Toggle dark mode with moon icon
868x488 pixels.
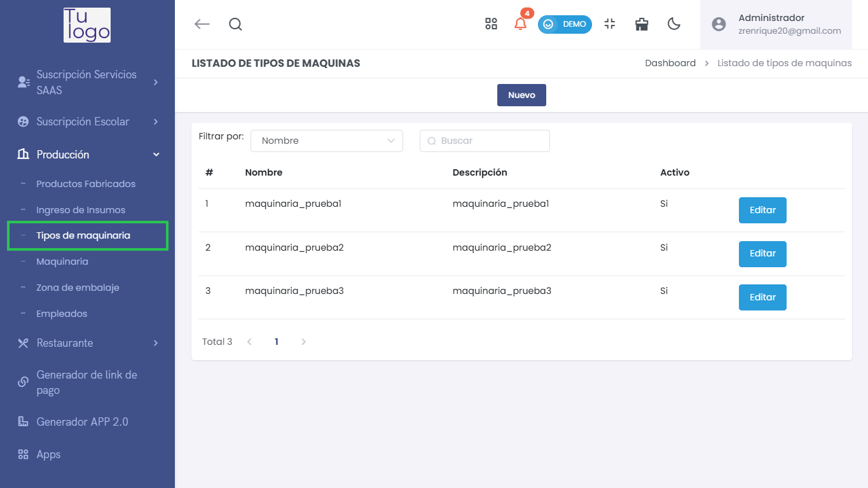click(674, 24)
